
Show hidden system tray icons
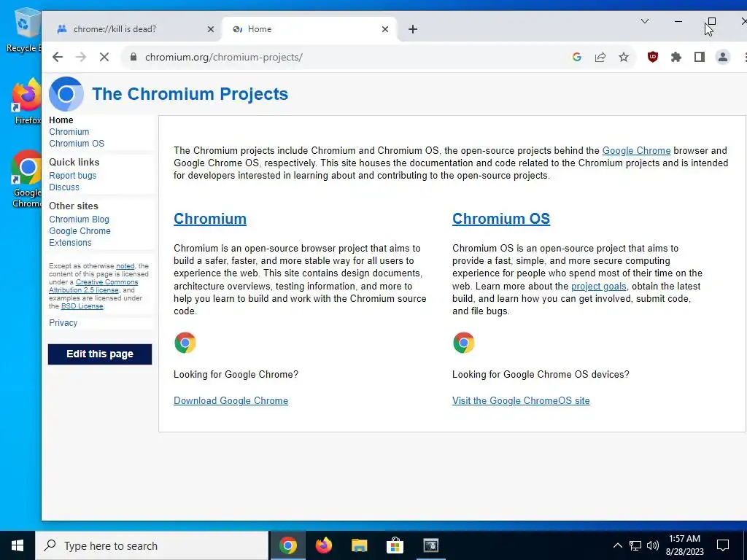coord(617,545)
